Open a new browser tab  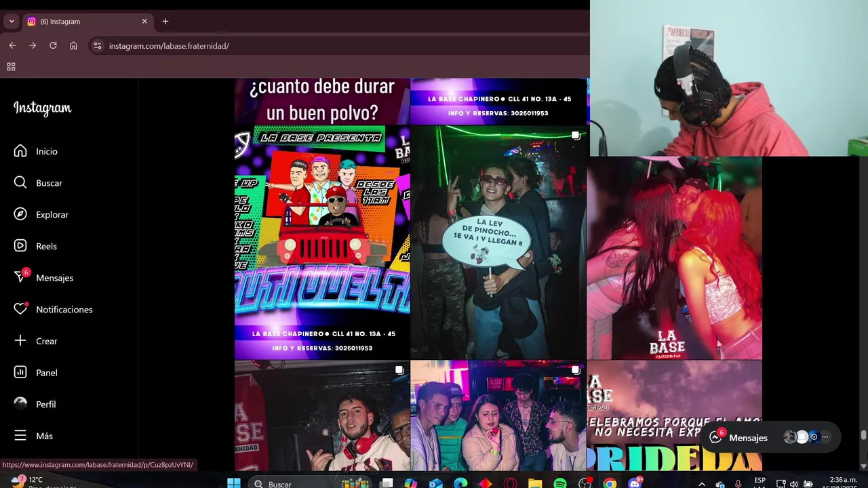(x=165, y=21)
